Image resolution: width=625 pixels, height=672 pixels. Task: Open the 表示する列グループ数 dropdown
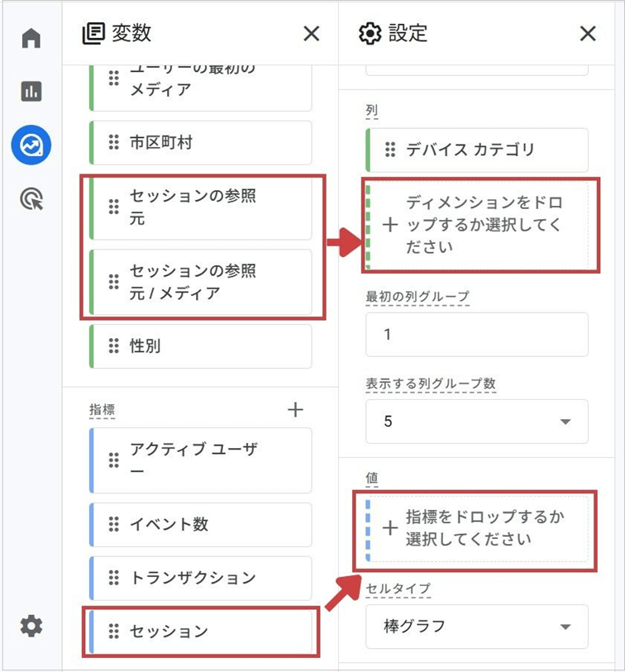click(x=477, y=422)
